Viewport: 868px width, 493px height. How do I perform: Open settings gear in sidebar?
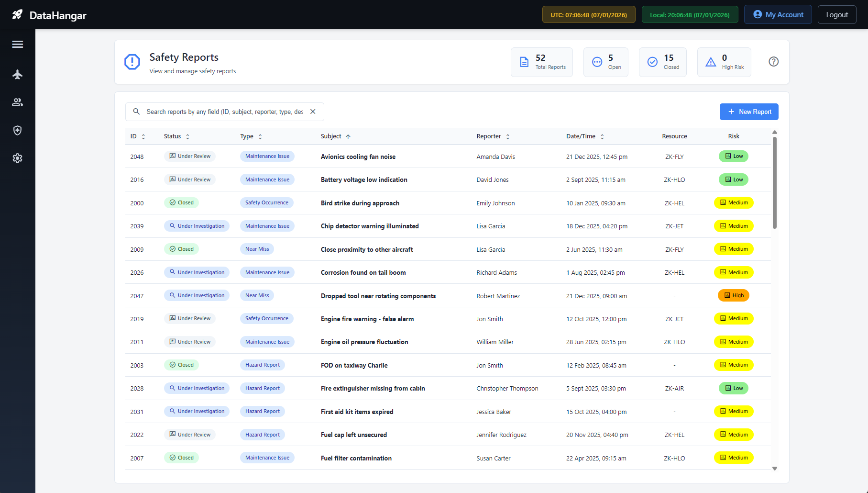click(18, 158)
